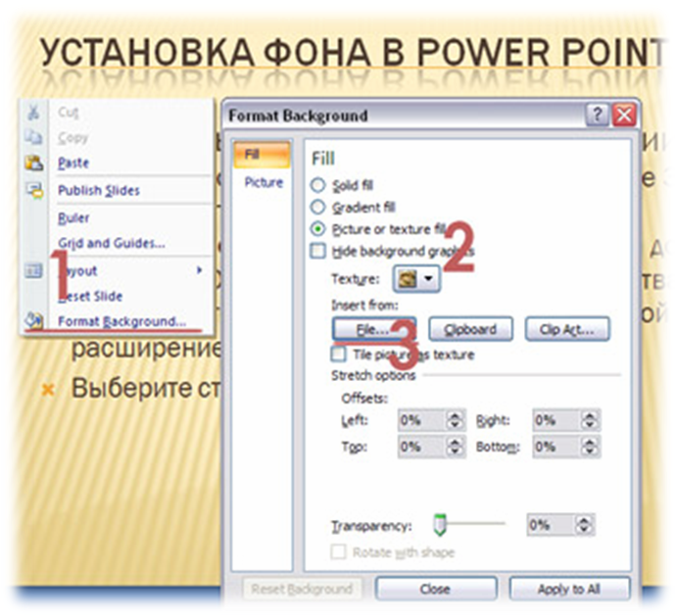The image size is (676, 616).
Task: Expand the Layout submenu arrow
Action: tap(199, 270)
